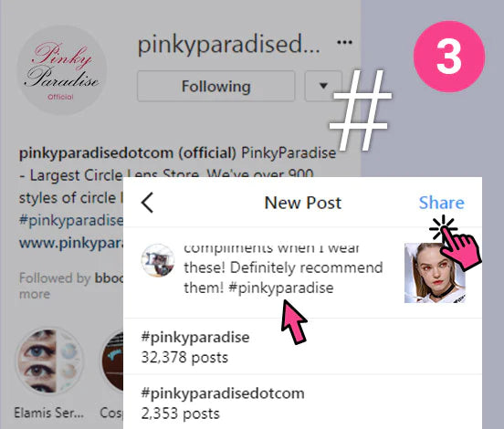Screen dimensions: 504x429
Task: Click the New Post title
Action: point(302,203)
